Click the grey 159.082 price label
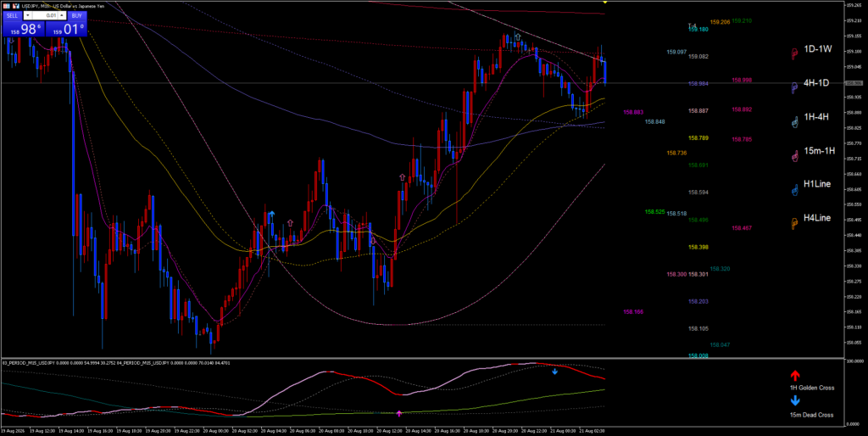This screenshot has width=868, height=436. (x=698, y=57)
